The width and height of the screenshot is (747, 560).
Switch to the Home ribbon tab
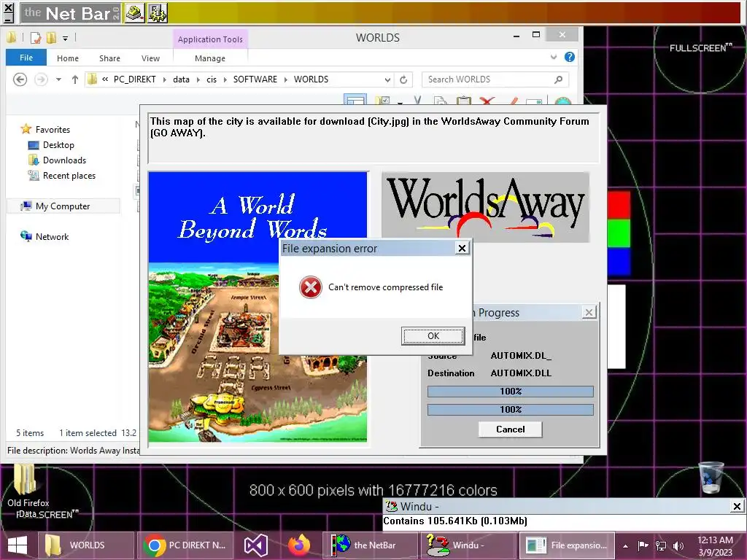[x=68, y=58]
